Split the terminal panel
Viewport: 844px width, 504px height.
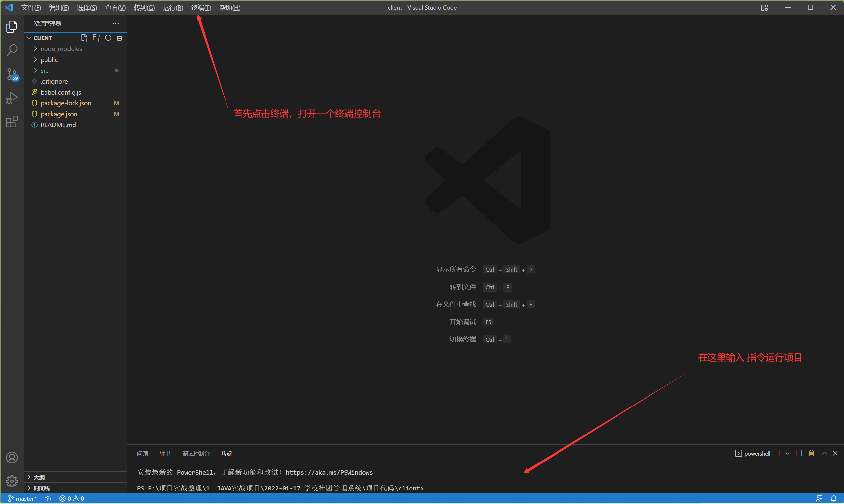coord(799,453)
